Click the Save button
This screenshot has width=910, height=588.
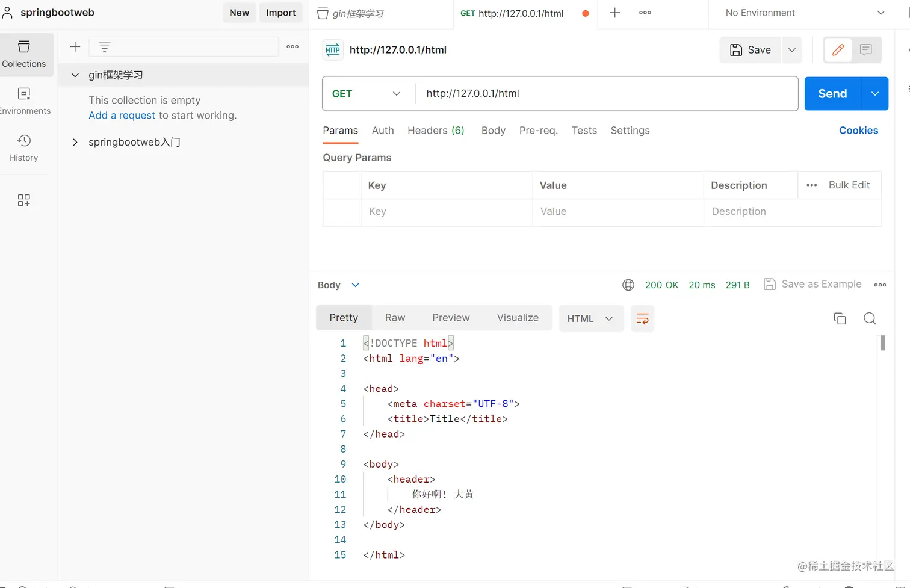pyautogui.click(x=751, y=50)
